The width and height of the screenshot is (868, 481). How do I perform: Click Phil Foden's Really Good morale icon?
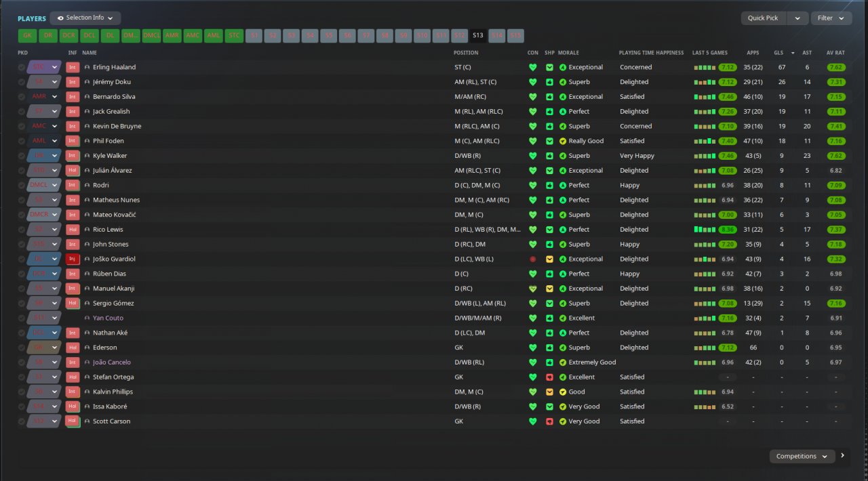coord(562,141)
